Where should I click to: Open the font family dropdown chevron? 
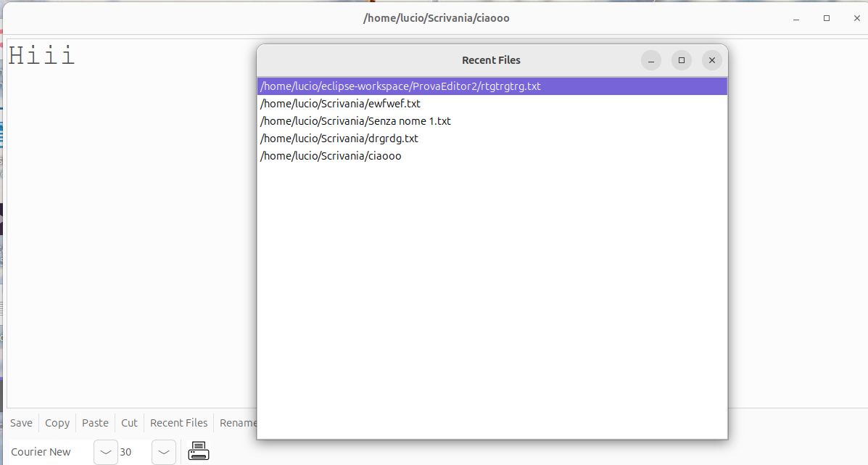click(104, 451)
